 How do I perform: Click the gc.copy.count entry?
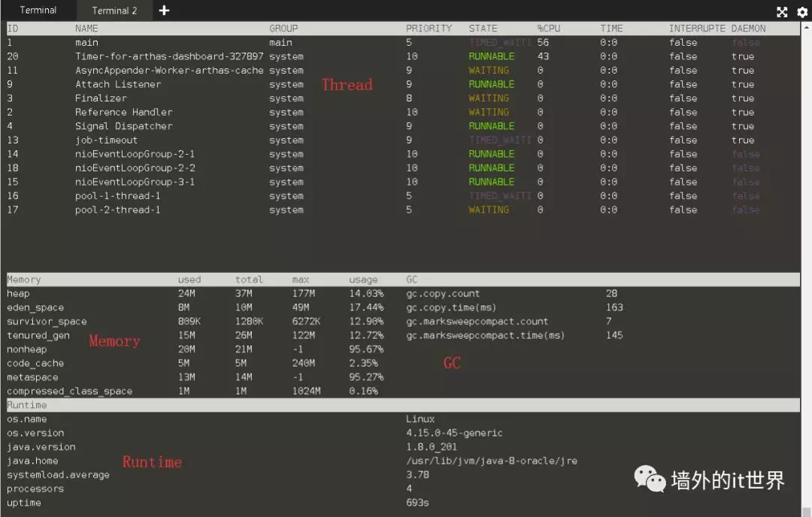click(443, 293)
